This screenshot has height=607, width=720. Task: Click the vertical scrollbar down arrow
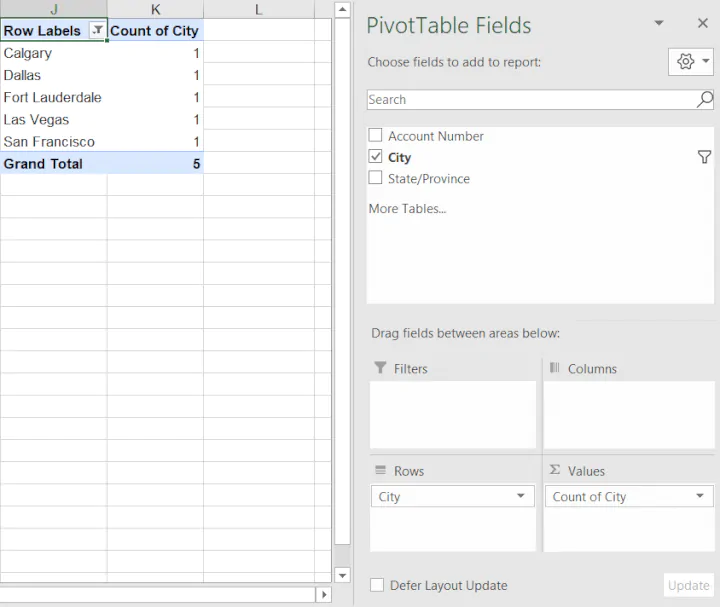click(343, 575)
